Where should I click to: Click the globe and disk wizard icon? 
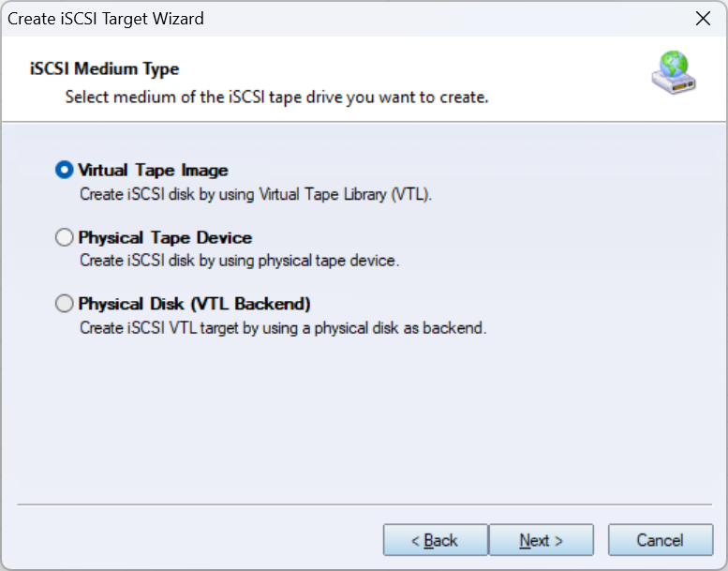point(673,73)
